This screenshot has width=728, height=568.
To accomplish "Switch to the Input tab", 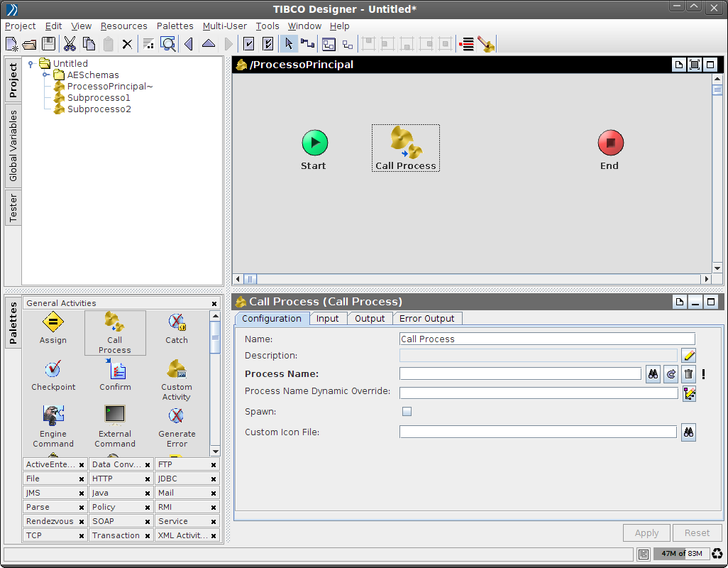I will pyautogui.click(x=328, y=319).
